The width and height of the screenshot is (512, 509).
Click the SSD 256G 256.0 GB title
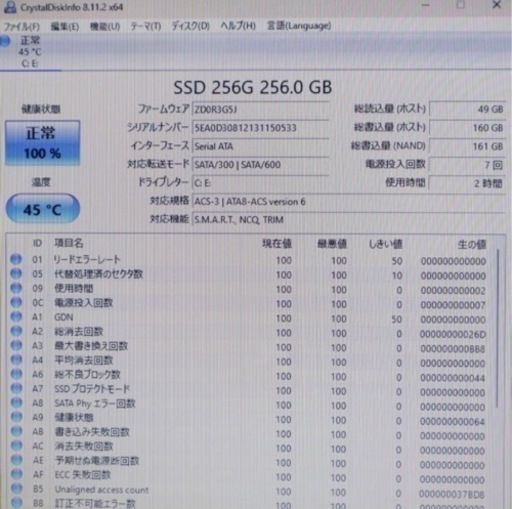[x=253, y=88]
